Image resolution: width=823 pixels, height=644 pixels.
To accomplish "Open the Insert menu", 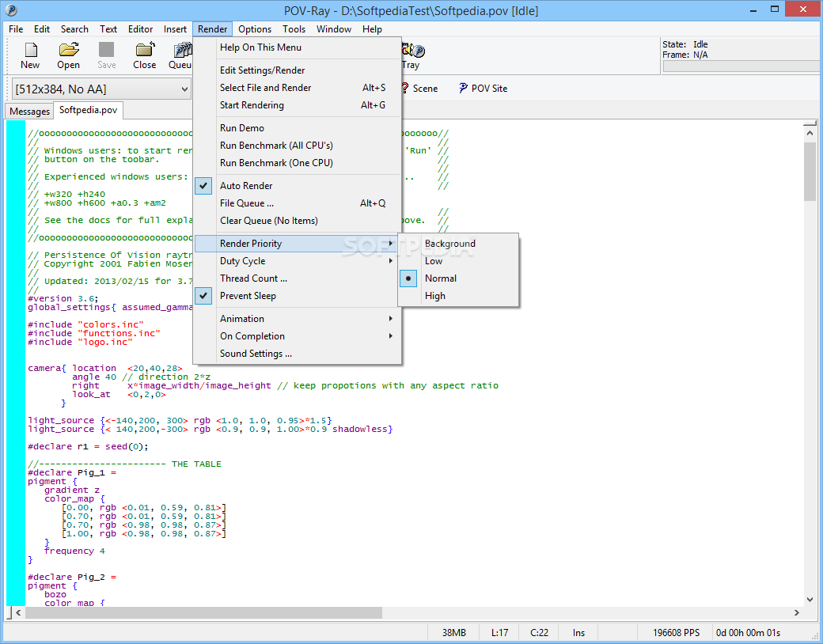I will tap(176, 29).
